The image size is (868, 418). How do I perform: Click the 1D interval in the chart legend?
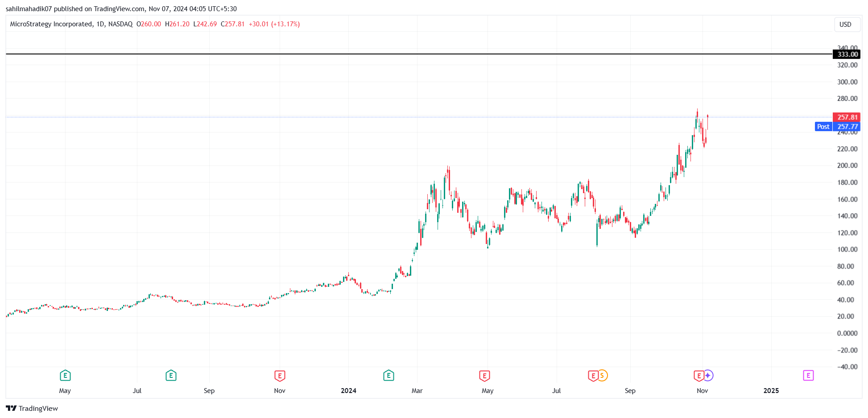100,24
